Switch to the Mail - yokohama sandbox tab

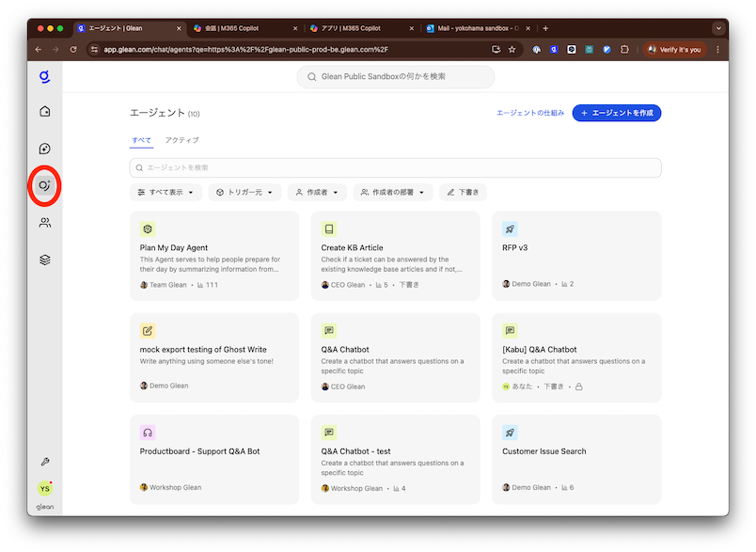(x=479, y=28)
